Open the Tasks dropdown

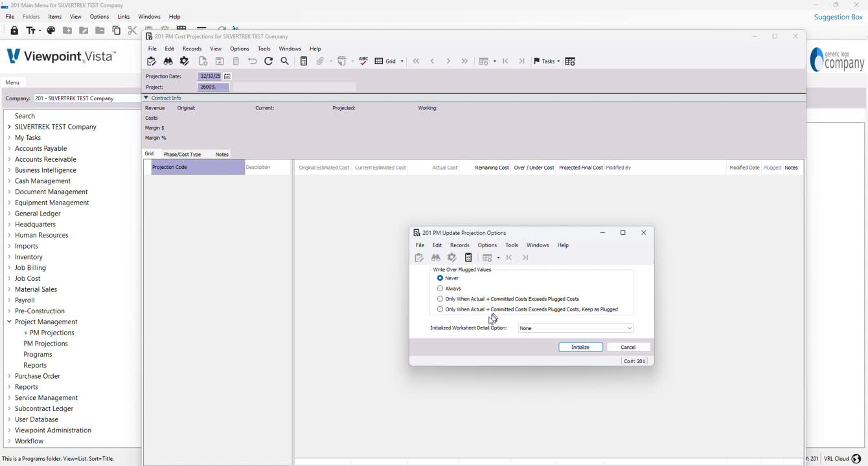(x=546, y=61)
